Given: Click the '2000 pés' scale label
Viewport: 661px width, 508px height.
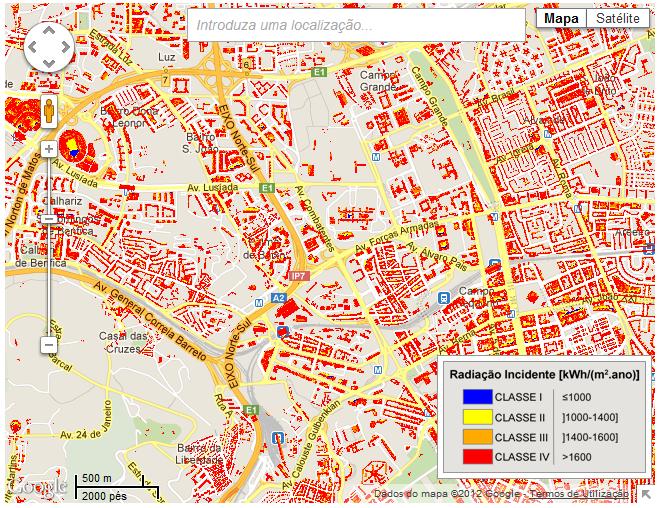Looking at the screenshot, I should [104, 496].
